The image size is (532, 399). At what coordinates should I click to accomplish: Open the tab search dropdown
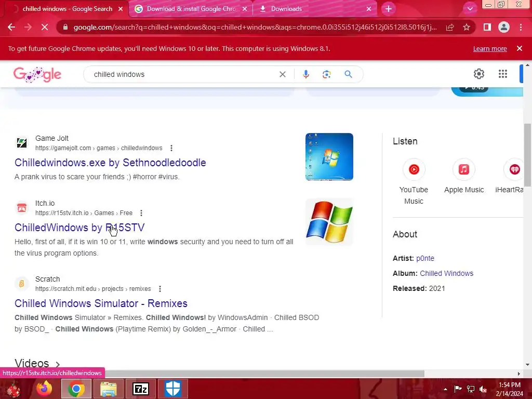pos(470,9)
